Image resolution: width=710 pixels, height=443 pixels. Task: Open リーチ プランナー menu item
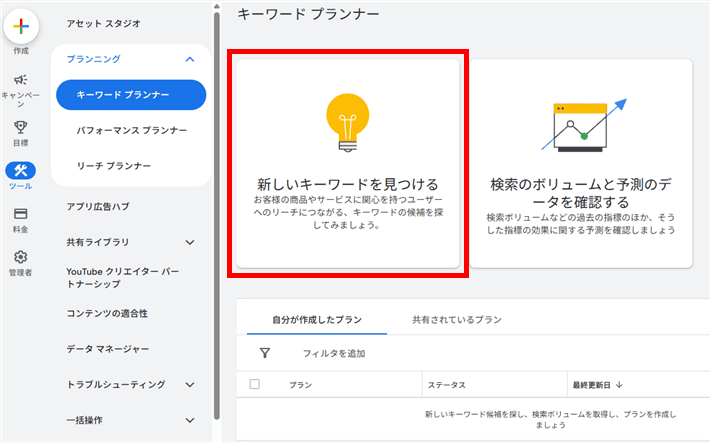pyautogui.click(x=114, y=166)
